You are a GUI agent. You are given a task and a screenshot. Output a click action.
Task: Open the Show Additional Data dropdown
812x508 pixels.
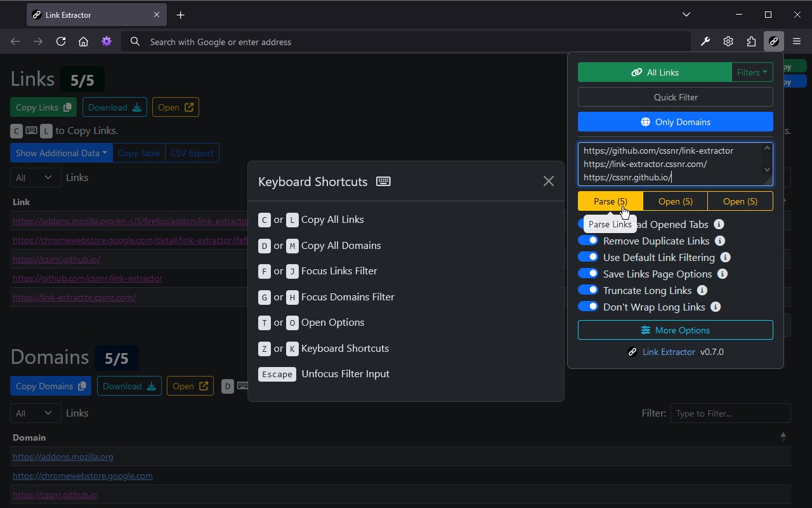61,153
